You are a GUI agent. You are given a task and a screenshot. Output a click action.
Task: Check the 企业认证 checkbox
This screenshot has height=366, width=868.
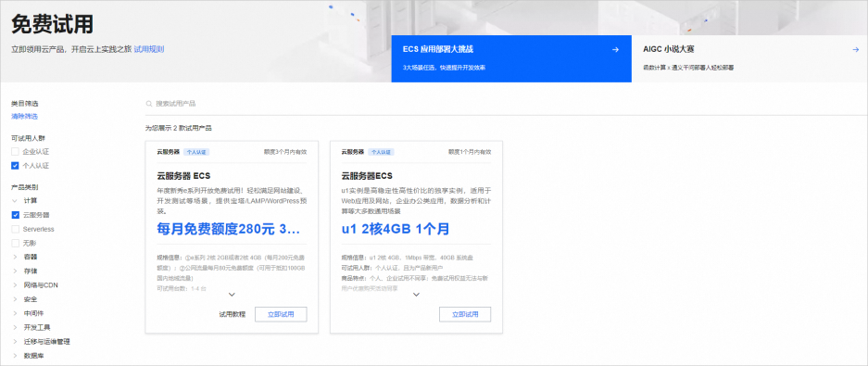(16, 152)
